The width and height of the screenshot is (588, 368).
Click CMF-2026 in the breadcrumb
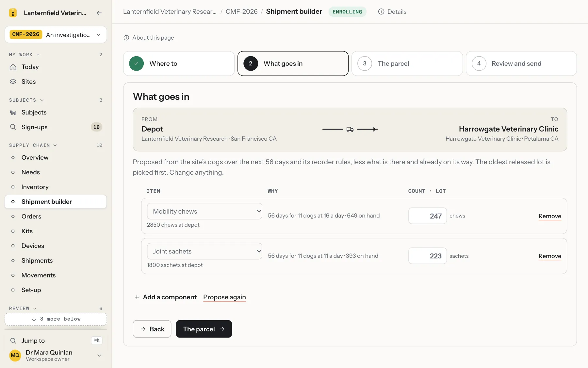pos(241,11)
